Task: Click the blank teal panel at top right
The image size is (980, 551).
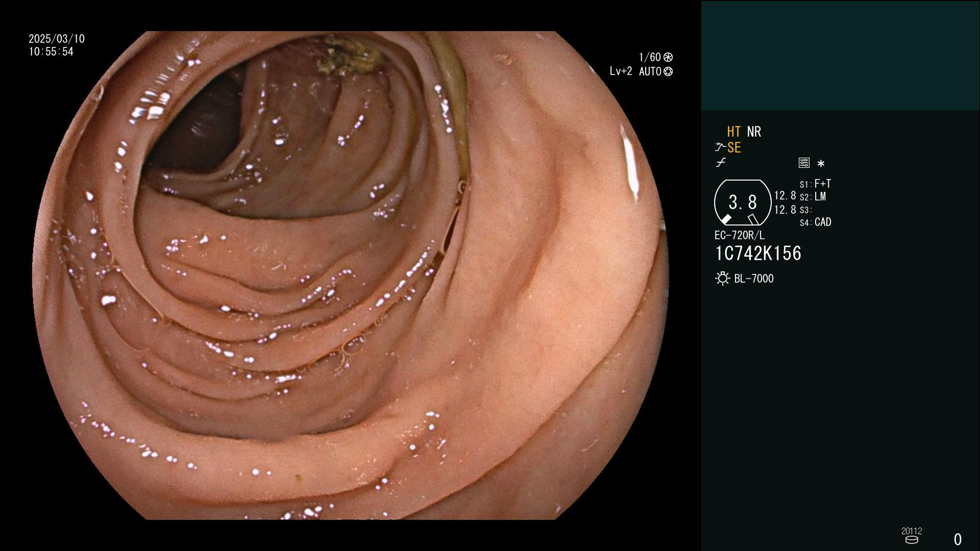Action: point(840,55)
